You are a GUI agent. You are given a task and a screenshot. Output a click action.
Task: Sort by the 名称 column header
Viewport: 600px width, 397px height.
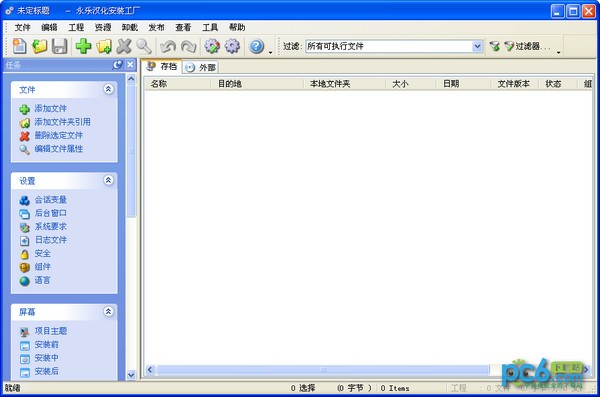(x=178, y=84)
